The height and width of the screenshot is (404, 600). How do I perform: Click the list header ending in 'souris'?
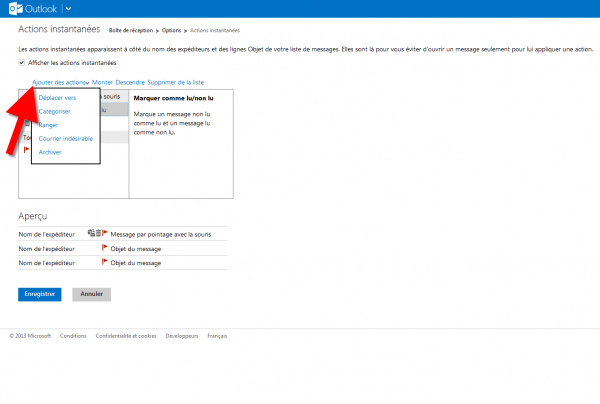(x=114, y=97)
